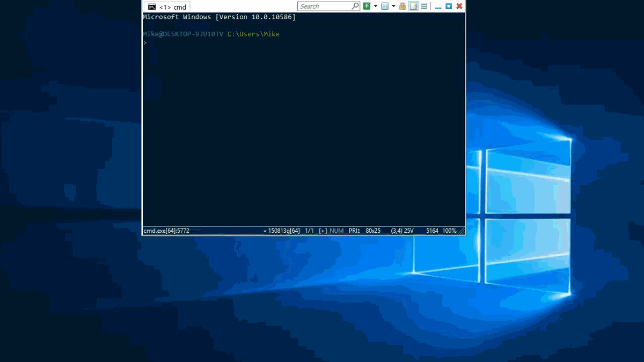Click the "100%" zoom status entry
This screenshot has width=644, height=362.
point(449,231)
